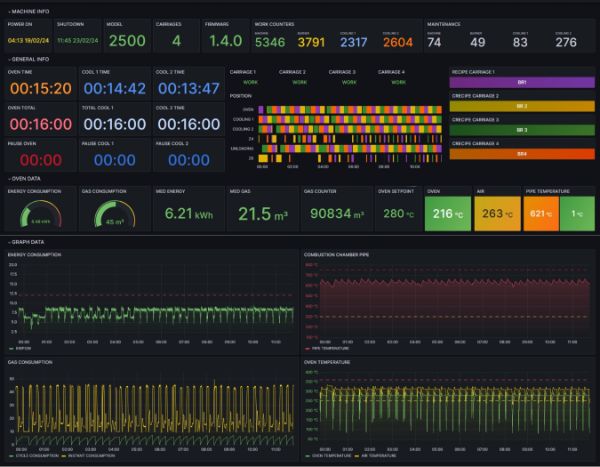Select the orange BR4 recipe bar
600x467 pixels.
(520, 154)
